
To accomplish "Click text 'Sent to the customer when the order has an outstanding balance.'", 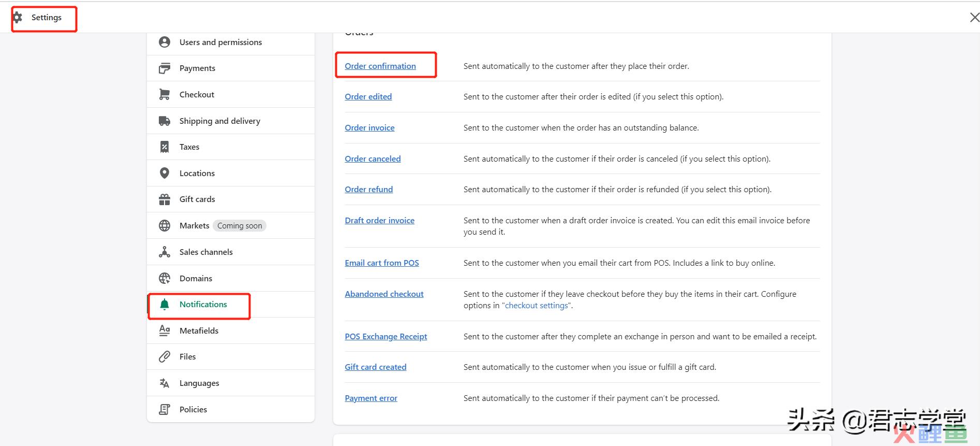I will 581,127.
